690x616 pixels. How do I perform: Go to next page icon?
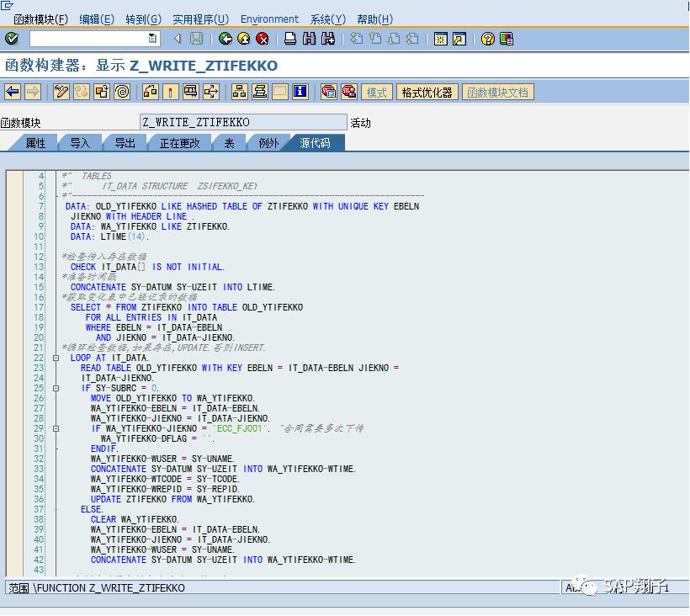[394, 39]
